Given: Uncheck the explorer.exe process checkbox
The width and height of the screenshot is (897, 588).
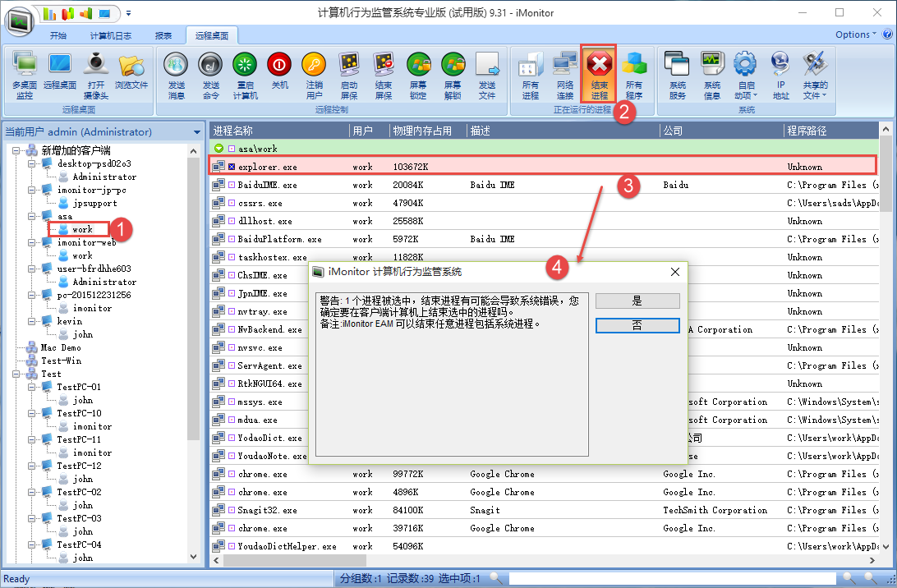Looking at the screenshot, I should point(232,168).
